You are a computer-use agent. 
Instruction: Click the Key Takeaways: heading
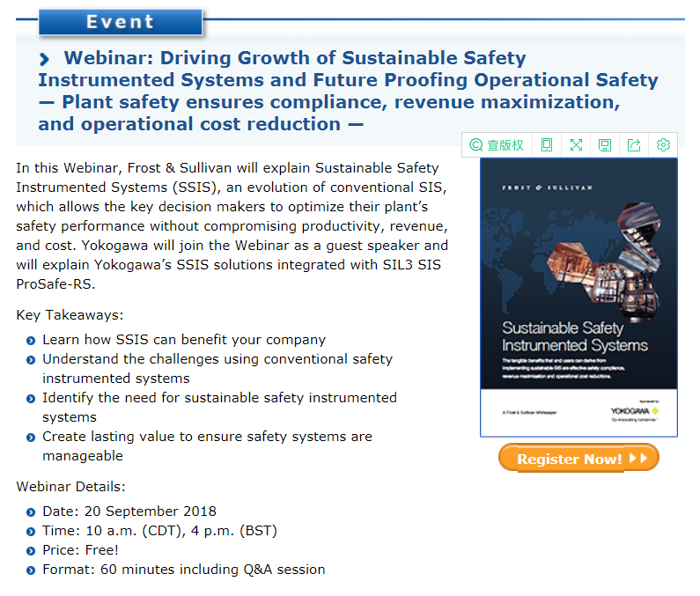(x=70, y=315)
